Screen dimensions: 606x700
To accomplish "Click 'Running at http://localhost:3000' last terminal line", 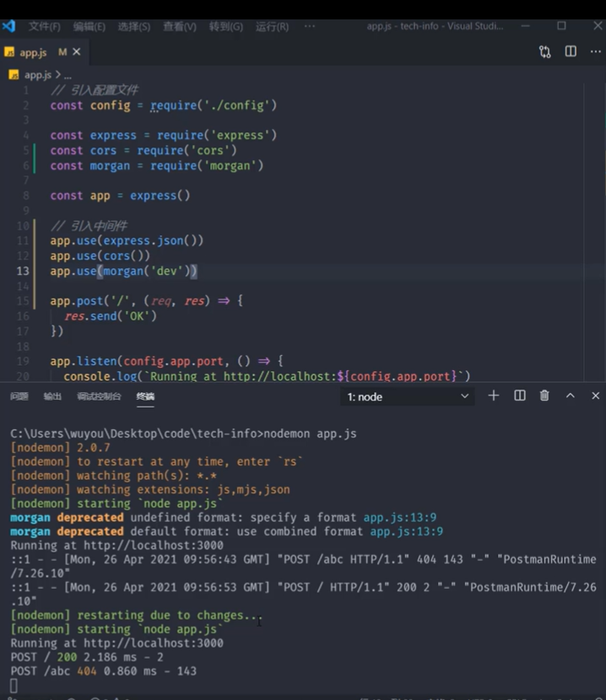I will (x=116, y=643).
